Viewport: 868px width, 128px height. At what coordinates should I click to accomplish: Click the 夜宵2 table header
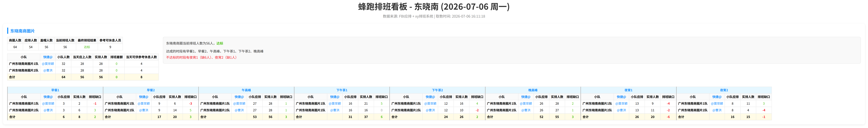(x=724, y=90)
